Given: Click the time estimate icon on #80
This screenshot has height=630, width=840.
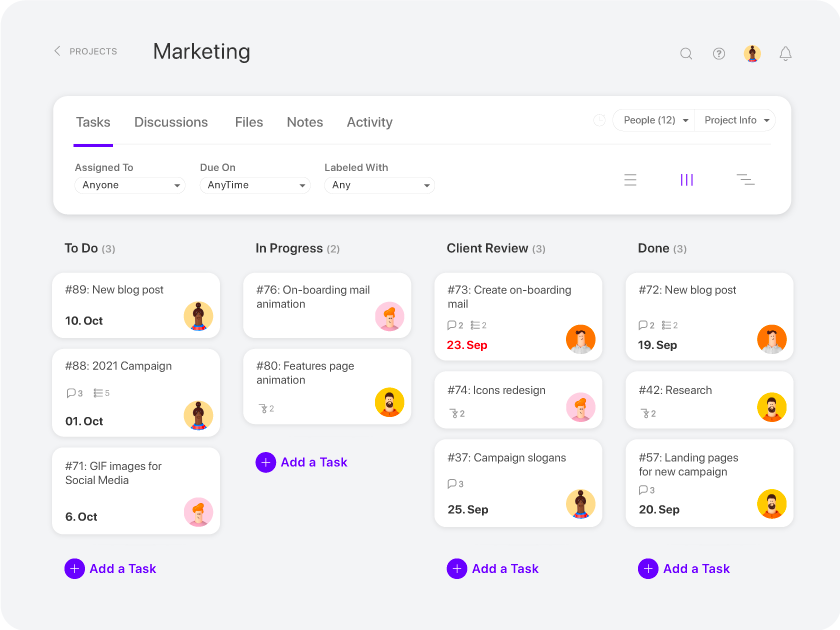Looking at the screenshot, I should tap(265, 408).
